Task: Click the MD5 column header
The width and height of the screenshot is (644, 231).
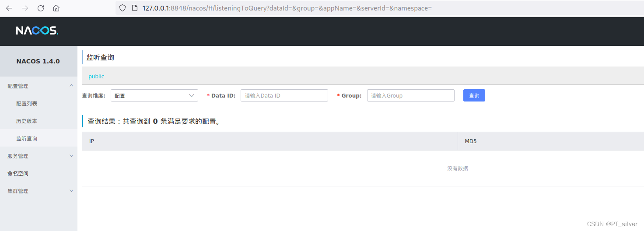Action: click(551, 141)
